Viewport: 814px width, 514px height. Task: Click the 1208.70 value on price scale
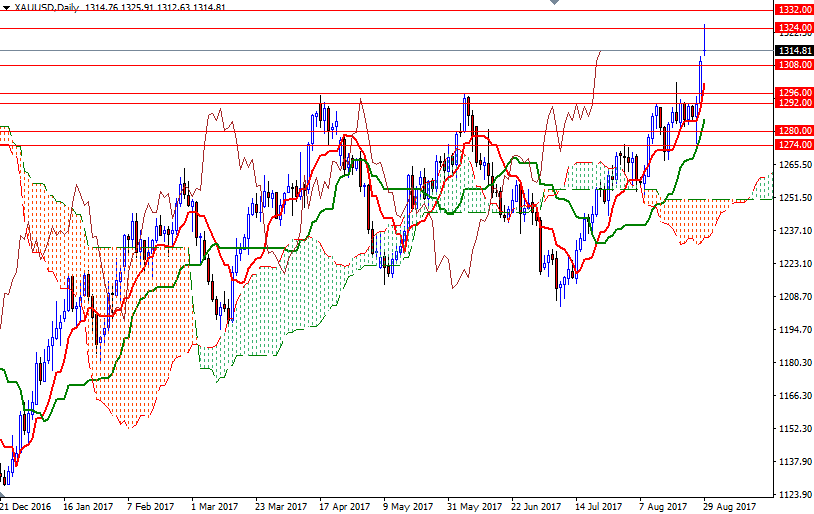coord(793,297)
